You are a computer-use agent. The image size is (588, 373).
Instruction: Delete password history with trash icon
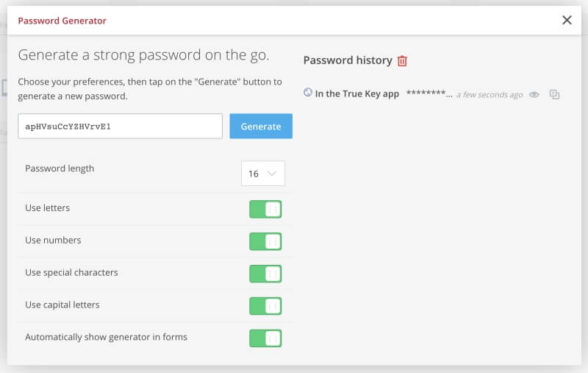(x=402, y=61)
